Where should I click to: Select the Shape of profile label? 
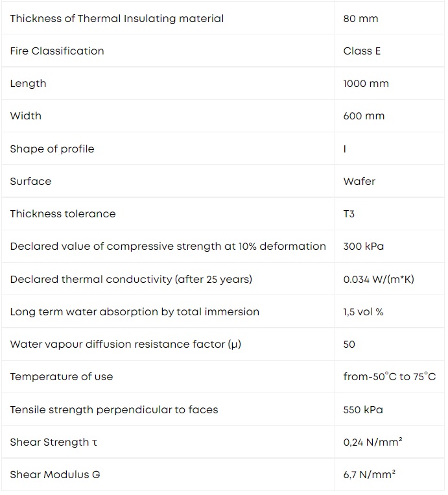[52, 149]
